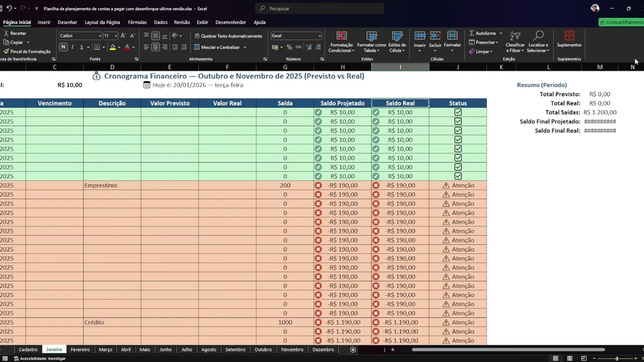The width and height of the screenshot is (644, 362).
Task: Open font color dropdown arrow
Action: point(133,47)
